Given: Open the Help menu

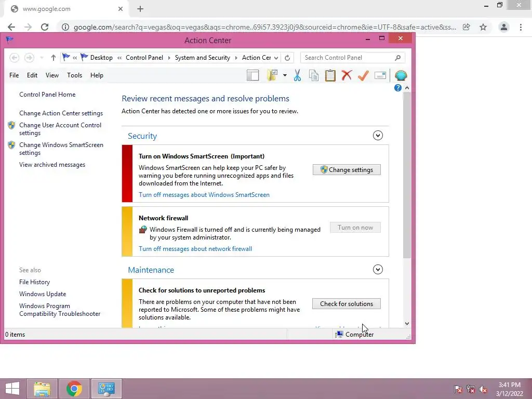Looking at the screenshot, I should pos(97,75).
